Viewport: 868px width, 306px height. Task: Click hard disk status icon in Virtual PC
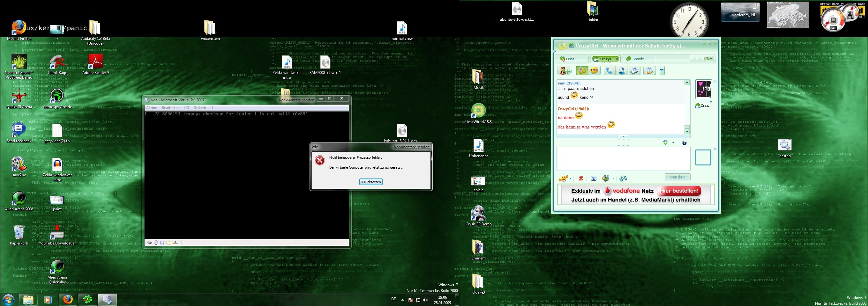[x=150, y=243]
